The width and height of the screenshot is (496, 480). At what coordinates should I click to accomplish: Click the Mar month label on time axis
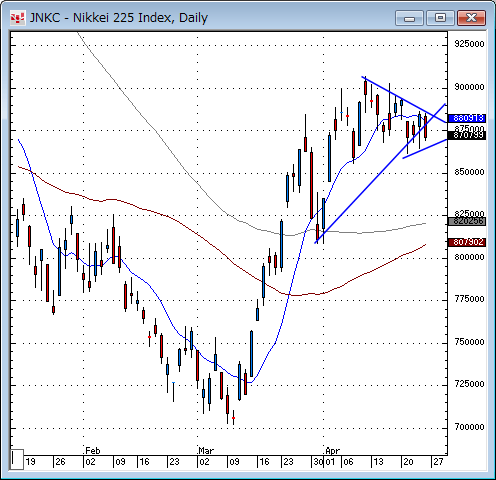coord(206,451)
